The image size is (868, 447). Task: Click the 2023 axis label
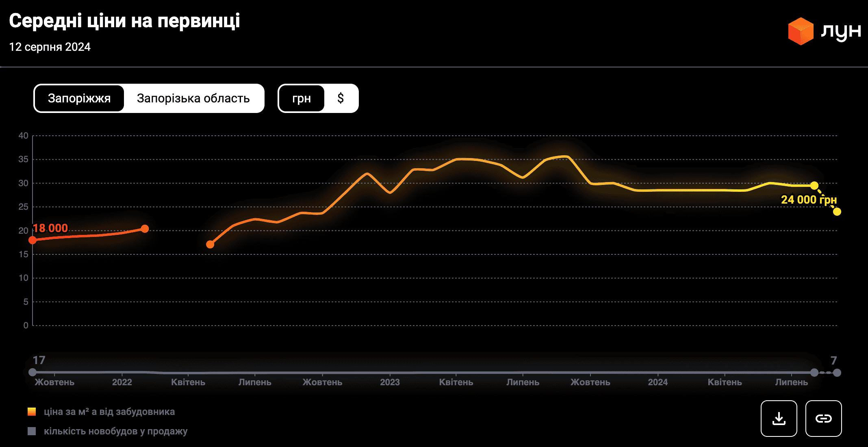(390, 382)
